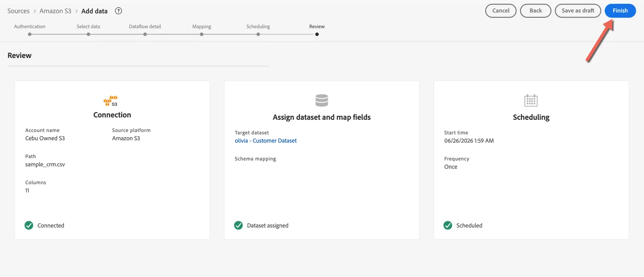Click the Review section heading
The width and height of the screenshot is (644, 277).
[20, 55]
